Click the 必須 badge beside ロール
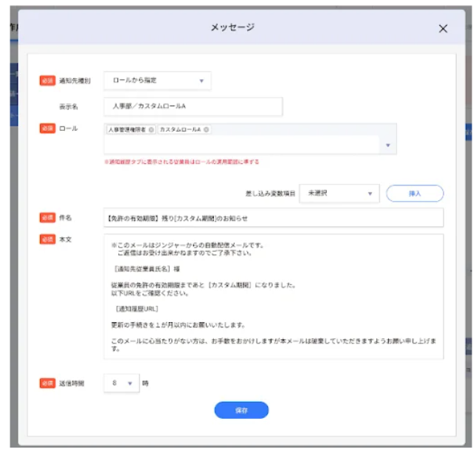 pos(47,129)
